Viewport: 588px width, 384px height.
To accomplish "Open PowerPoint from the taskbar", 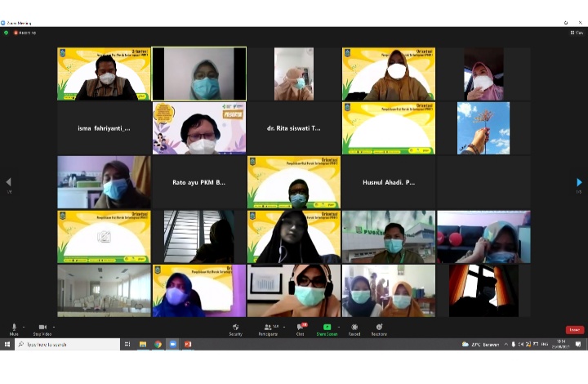I will pyautogui.click(x=187, y=345).
